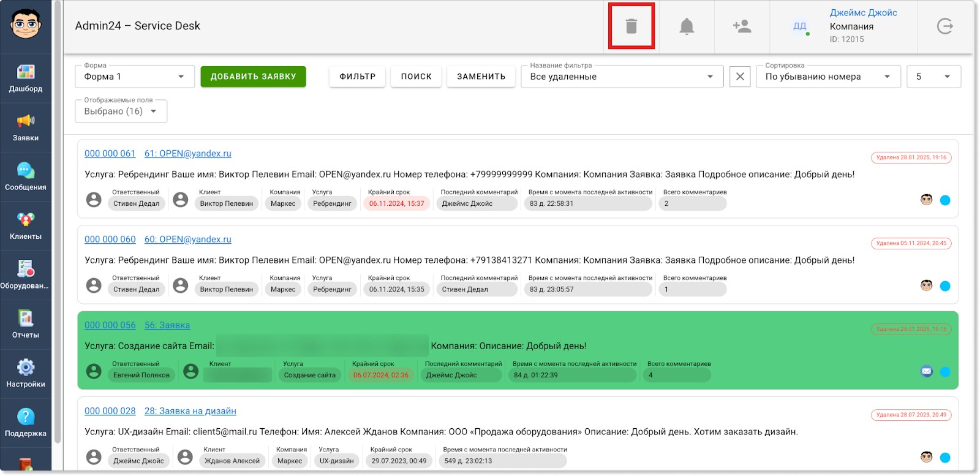Expand the Отображаемые поля selector
The width and height of the screenshot is (980, 476).
(x=121, y=111)
